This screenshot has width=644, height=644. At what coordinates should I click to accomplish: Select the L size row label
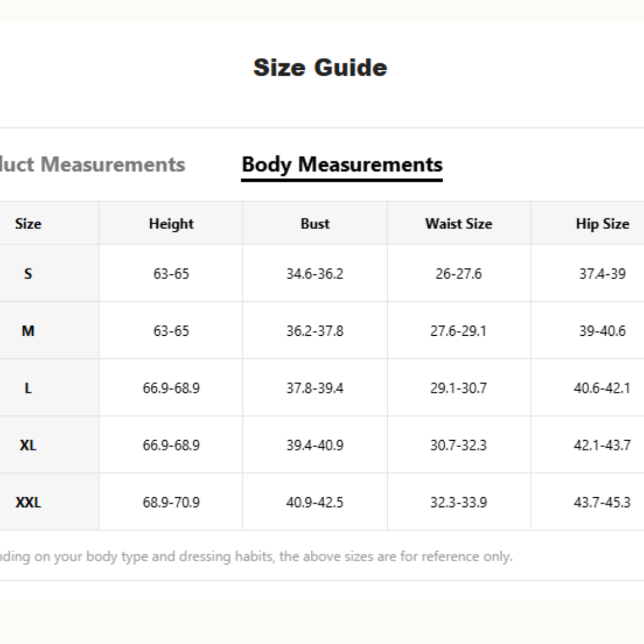(28, 388)
